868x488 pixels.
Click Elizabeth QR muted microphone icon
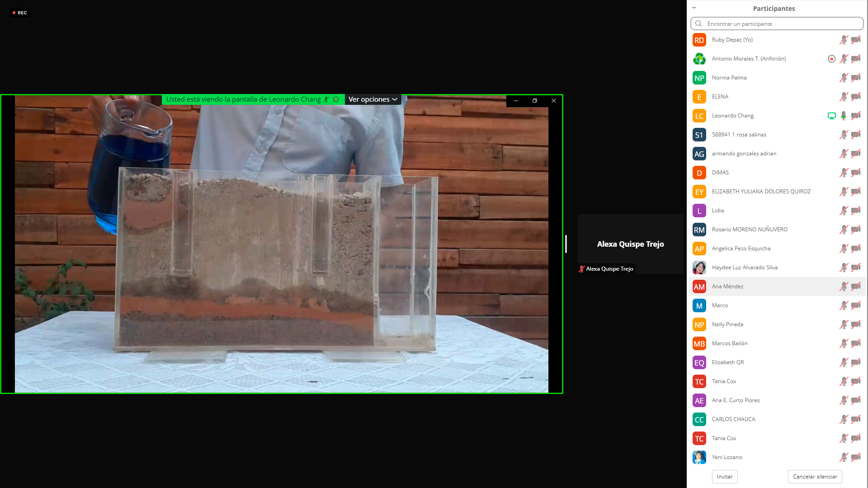pyautogui.click(x=844, y=362)
